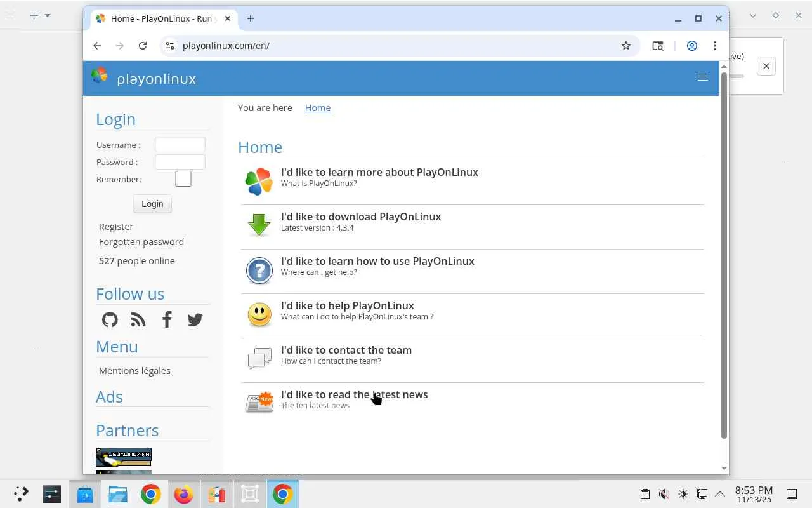Open a new Chrome tab with the plus button
The height and width of the screenshot is (508, 812).
pyautogui.click(x=251, y=18)
